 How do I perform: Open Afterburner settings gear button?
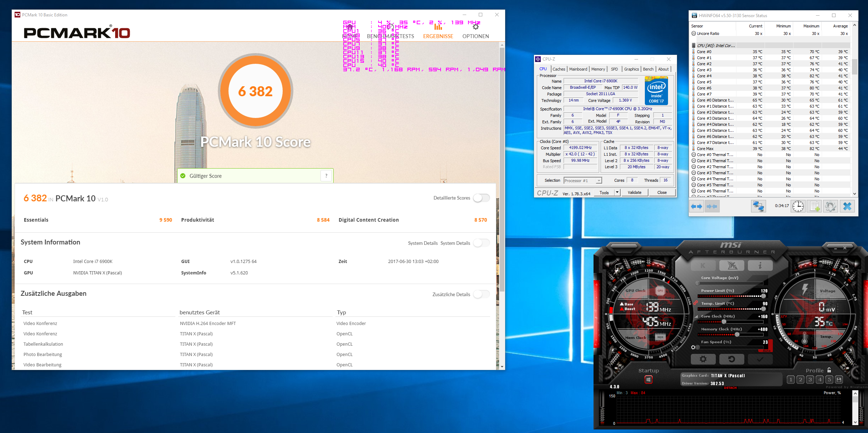[703, 359]
